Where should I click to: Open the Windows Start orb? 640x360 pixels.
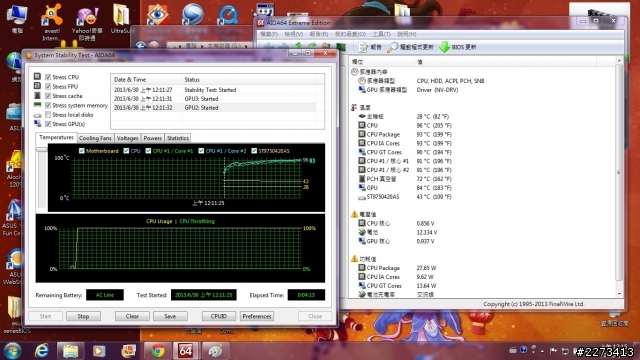12,351
